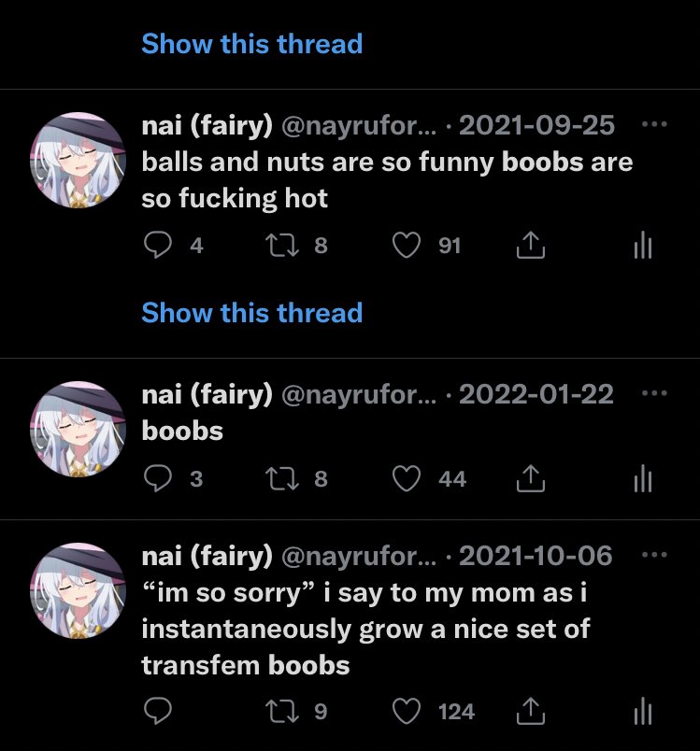This screenshot has width=700, height=751.
Task: Retweet the 2021-09-25 tweet
Action: 282,246
